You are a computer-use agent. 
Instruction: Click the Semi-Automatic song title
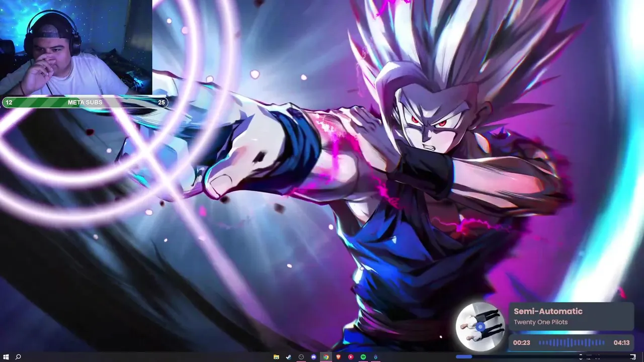click(548, 311)
